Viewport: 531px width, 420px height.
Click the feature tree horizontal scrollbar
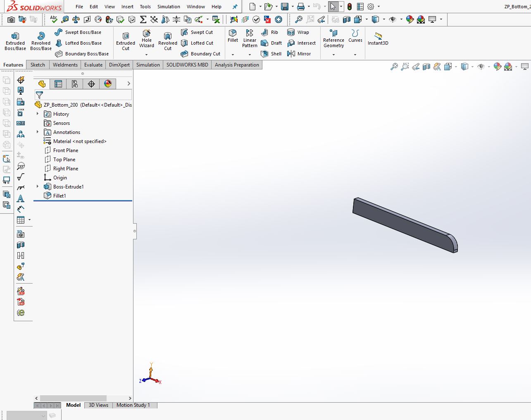click(x=74, y=398)
